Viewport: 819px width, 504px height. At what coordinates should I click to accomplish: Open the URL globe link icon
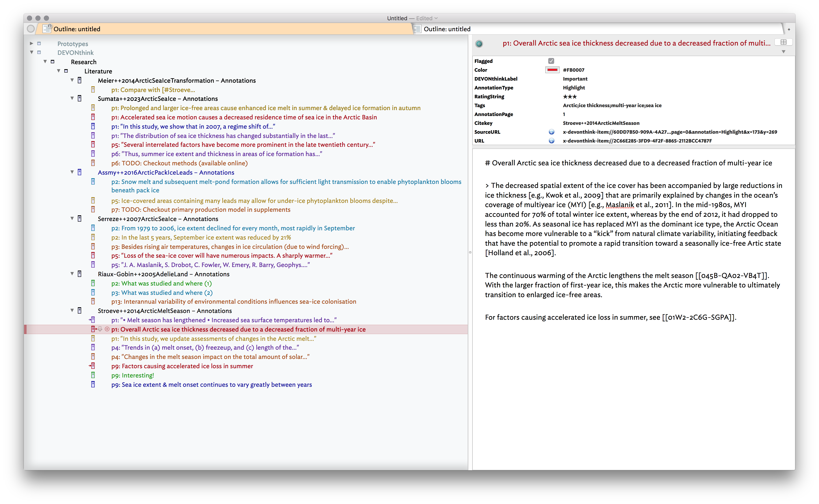point(551,141)
